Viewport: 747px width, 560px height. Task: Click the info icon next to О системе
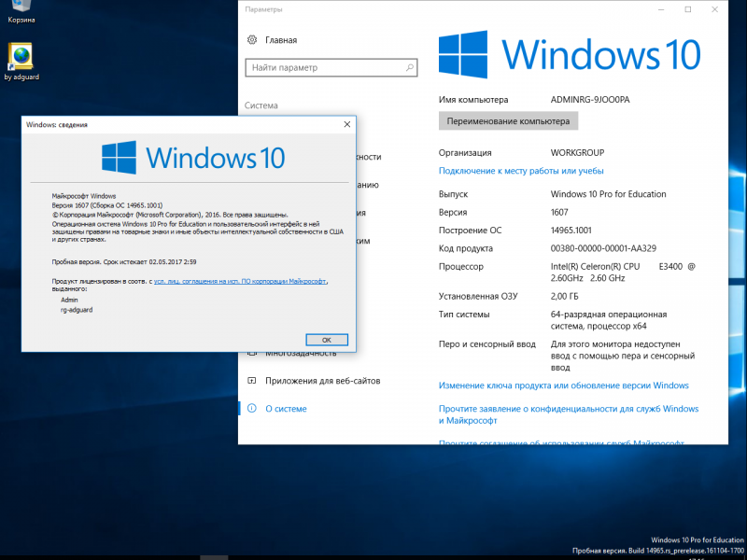252,408
